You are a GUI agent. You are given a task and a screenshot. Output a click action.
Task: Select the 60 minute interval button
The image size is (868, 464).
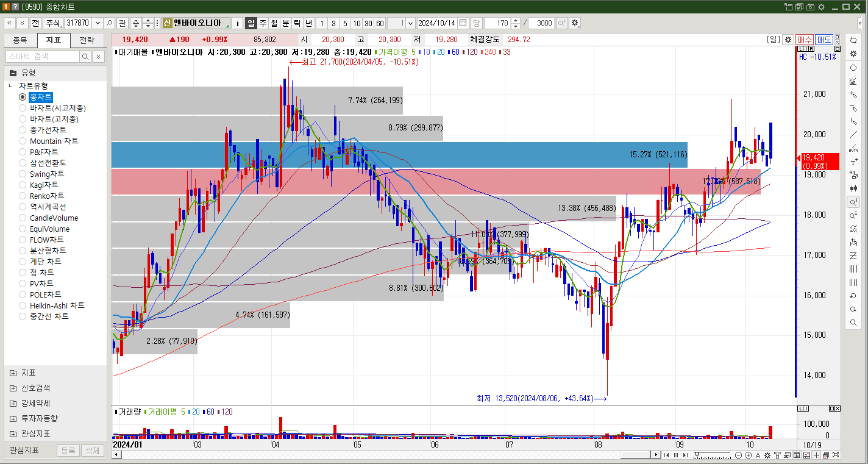point(380,23)
